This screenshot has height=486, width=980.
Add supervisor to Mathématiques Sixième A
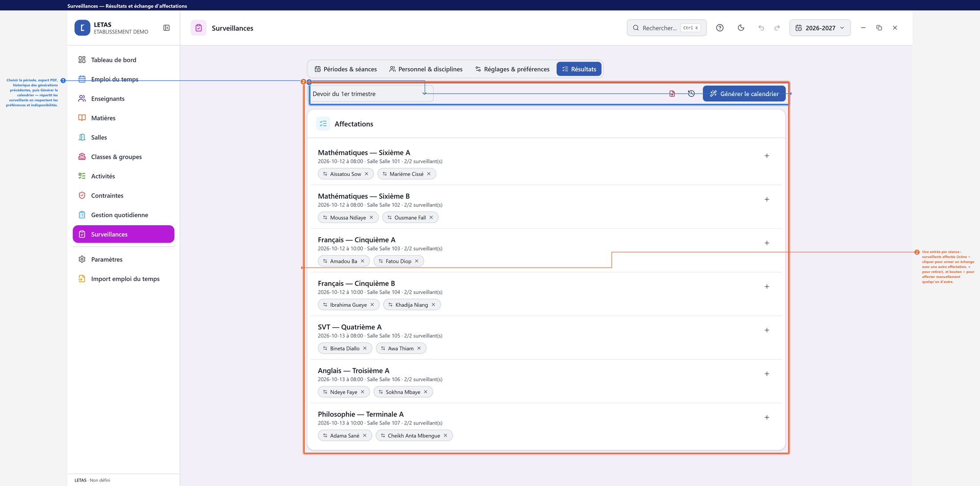(x=767, y=156)
